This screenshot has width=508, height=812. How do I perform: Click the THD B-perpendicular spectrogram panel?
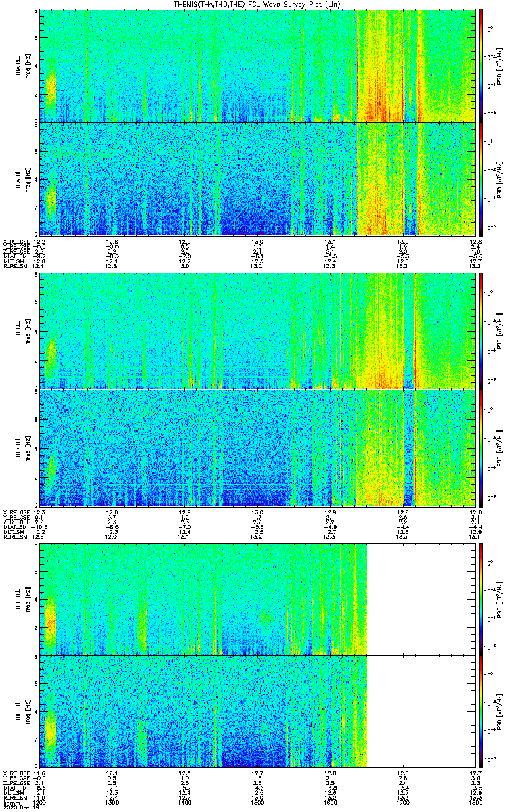pyautogui.click(x=257, y=332)
